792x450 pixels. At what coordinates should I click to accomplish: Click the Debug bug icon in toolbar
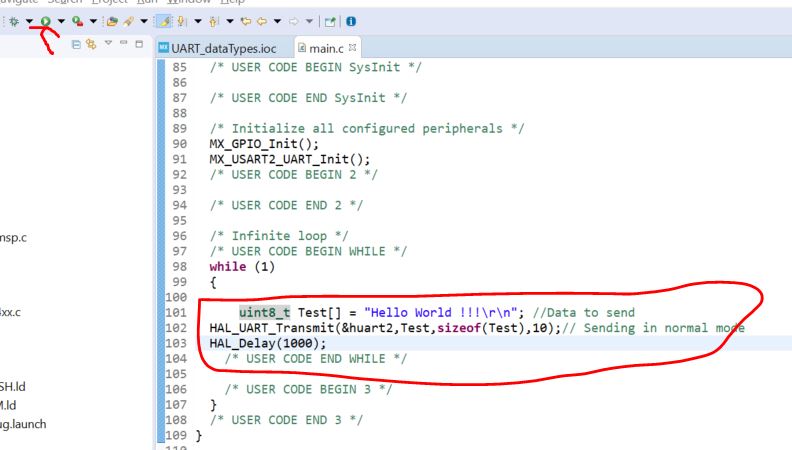coord(14,21)
